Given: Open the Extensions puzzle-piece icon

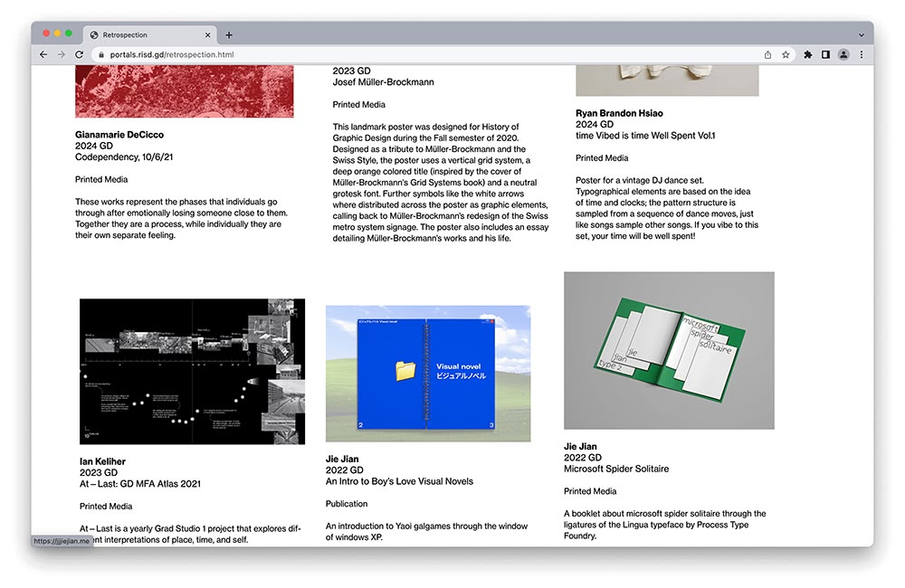Looking at the screenshot, I should pyautogui.click(x=807, y=55).
